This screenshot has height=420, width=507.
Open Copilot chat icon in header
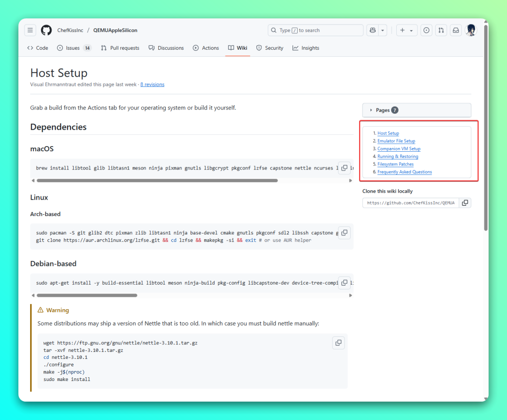[x=373, y=30]
